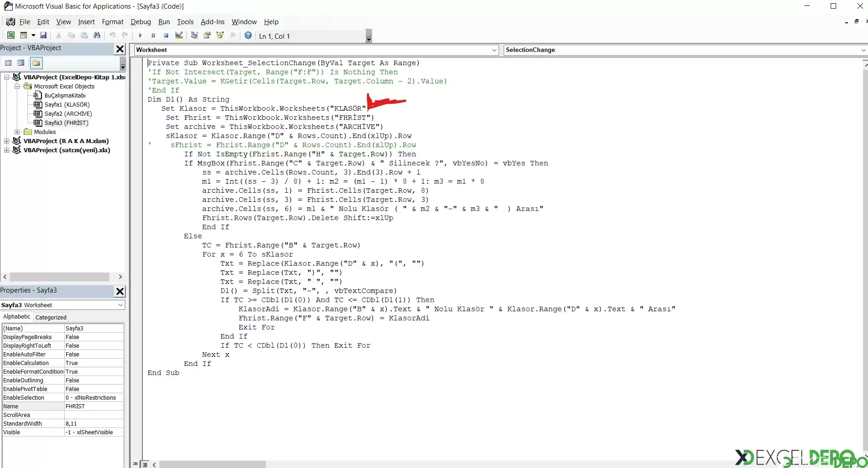
Task: Click the Redo arrow icon
Action: [x=125, y=36]
